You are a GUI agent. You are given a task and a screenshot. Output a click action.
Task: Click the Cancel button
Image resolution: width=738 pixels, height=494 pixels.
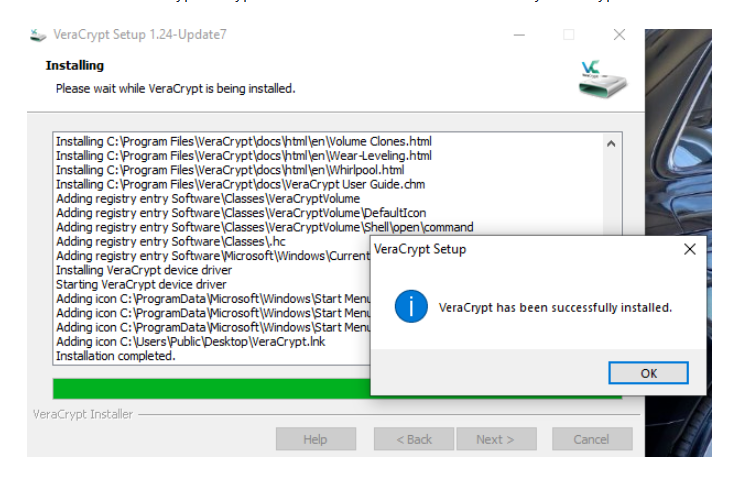(592, 439)
